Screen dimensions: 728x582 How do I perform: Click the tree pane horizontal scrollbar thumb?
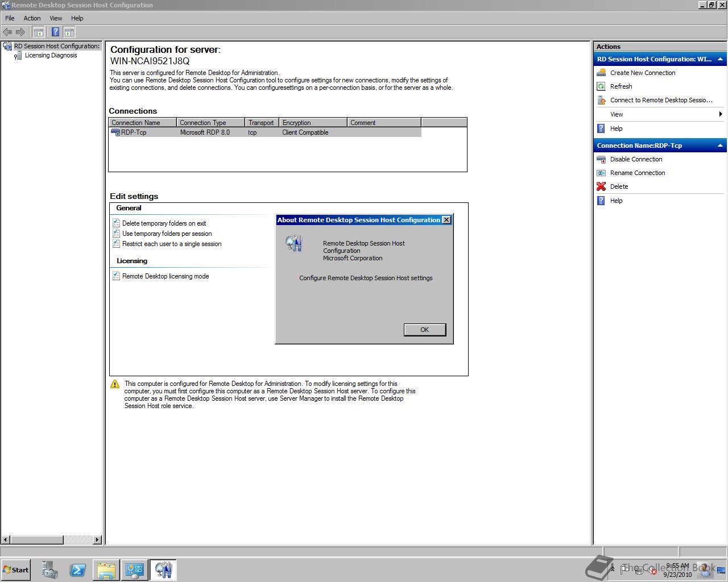click(36, 539)
